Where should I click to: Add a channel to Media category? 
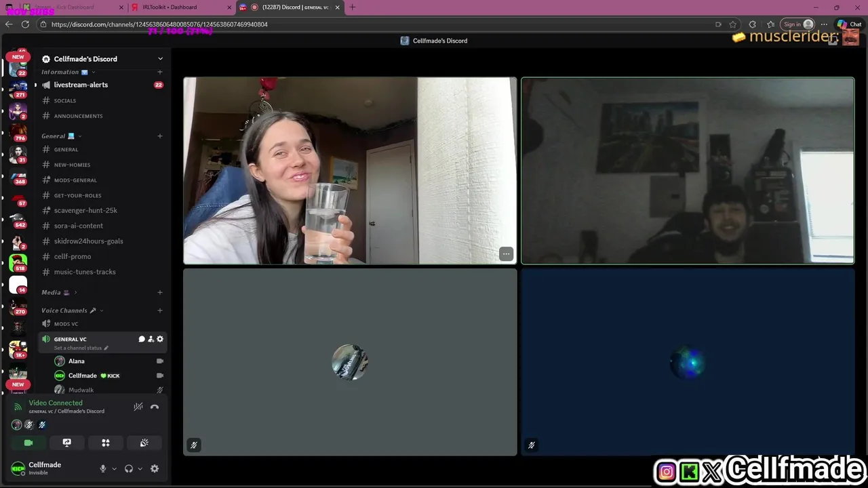click(x=160, y=293)
